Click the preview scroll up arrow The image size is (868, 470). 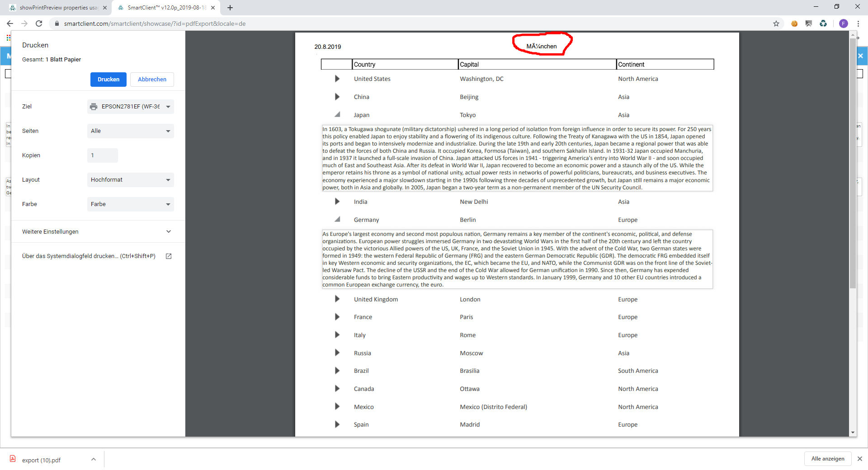pyautogui.click(x=853, y=35)
